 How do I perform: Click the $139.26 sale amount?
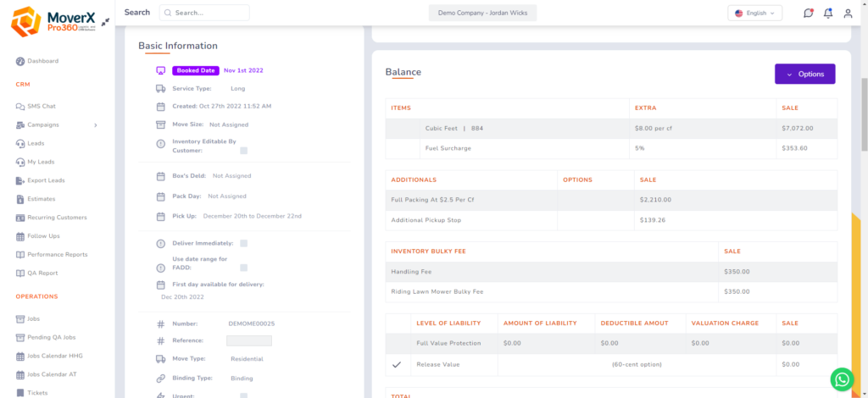[652, 220]
